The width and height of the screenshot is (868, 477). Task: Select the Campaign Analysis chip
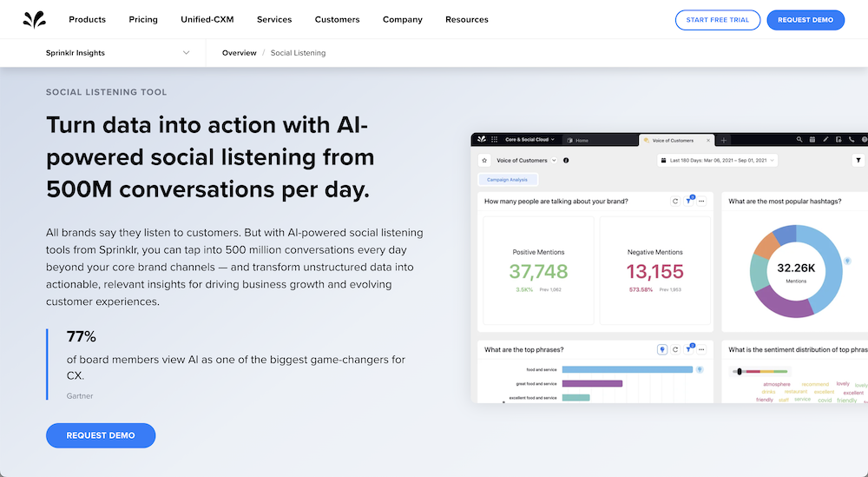point(507,180)
